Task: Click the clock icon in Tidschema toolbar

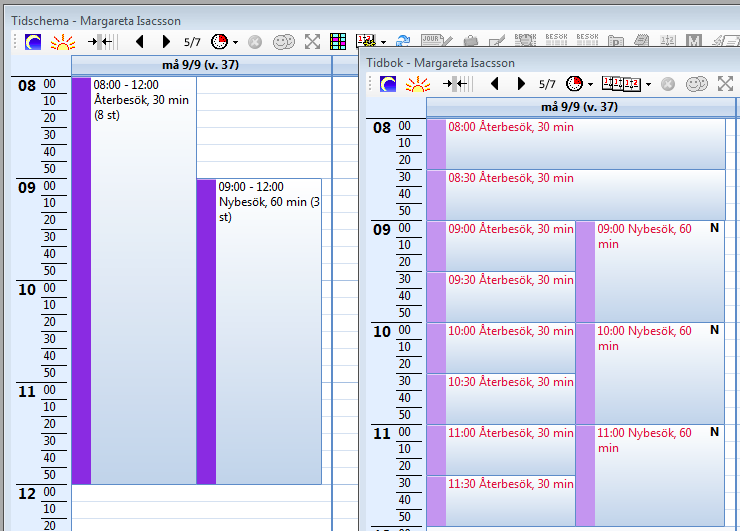Action: 219,42
